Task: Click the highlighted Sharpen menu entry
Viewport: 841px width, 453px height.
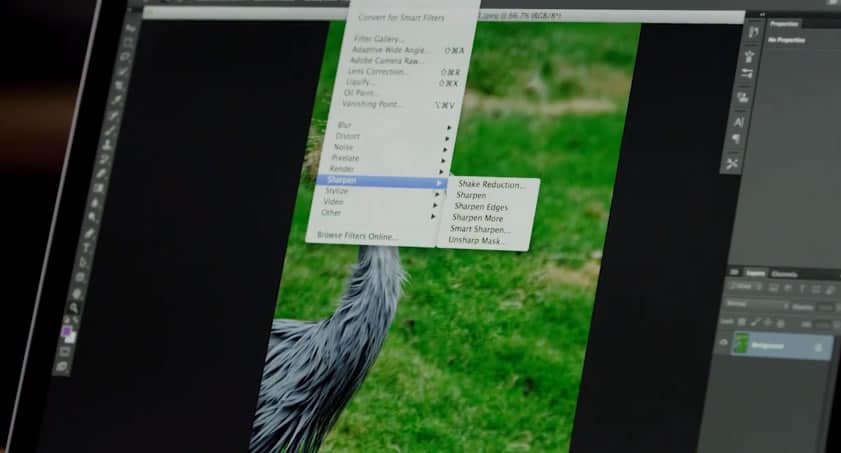Action: (x=381, y=181)
